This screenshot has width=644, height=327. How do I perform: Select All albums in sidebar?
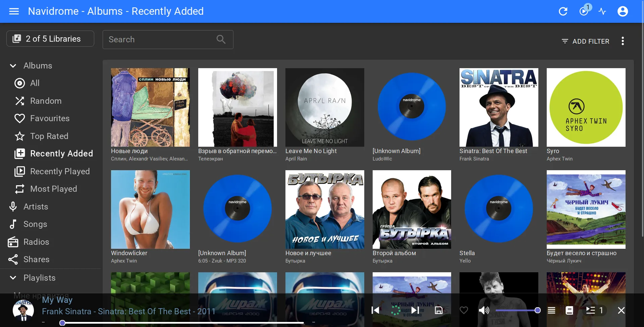coord(50,83)
